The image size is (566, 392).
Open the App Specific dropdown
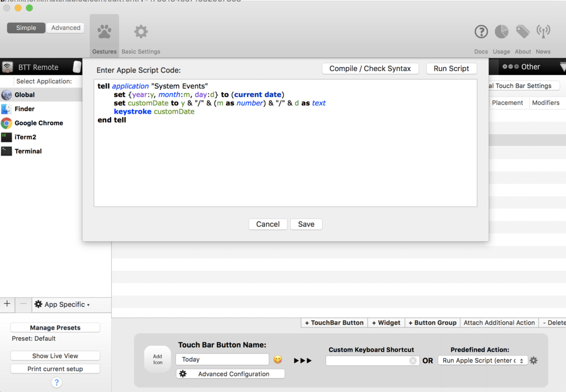[62, 304]
